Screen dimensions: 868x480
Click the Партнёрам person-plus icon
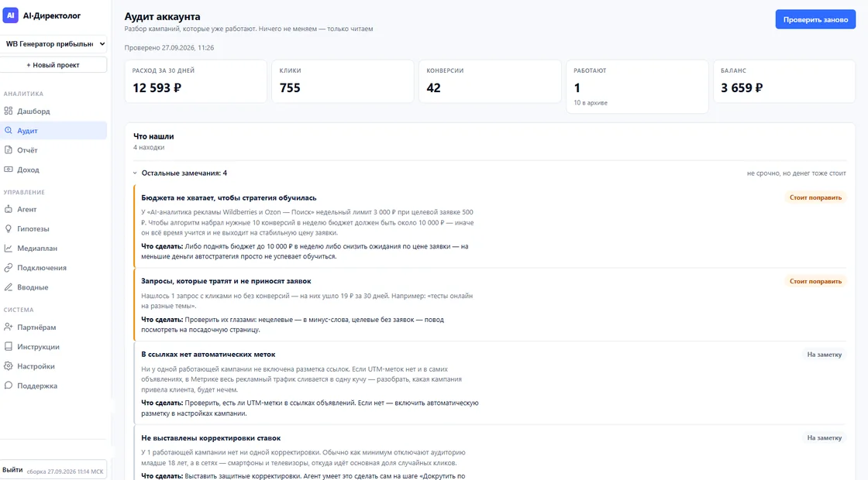coord(9,327)
